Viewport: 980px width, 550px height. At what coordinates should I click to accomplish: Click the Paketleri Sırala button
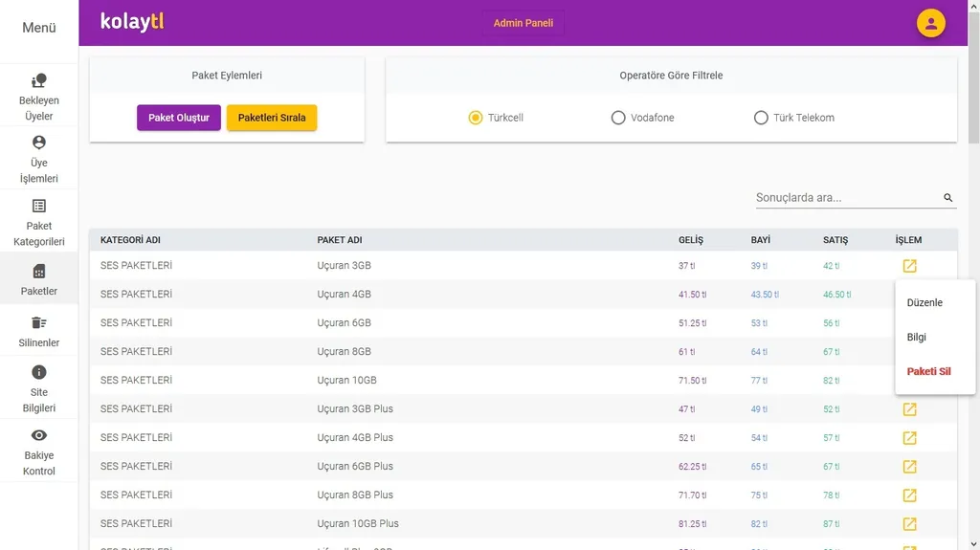[x=272, y=118]
